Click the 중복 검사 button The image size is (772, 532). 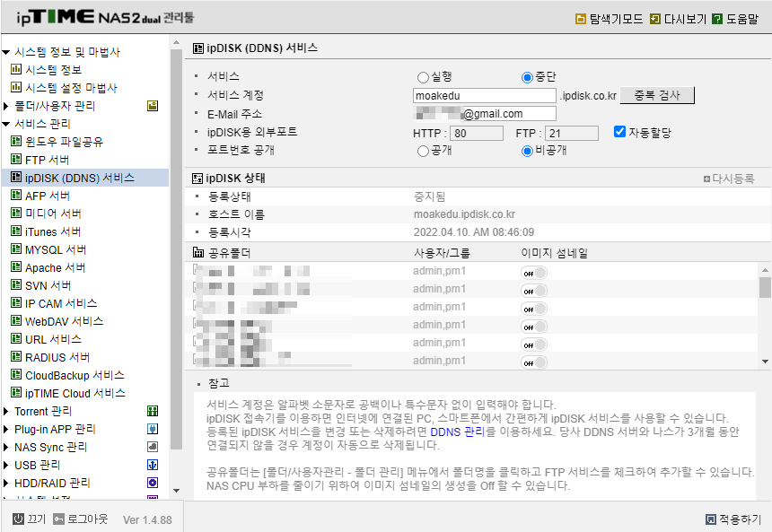pyautogui.click(x=657, y=95)
